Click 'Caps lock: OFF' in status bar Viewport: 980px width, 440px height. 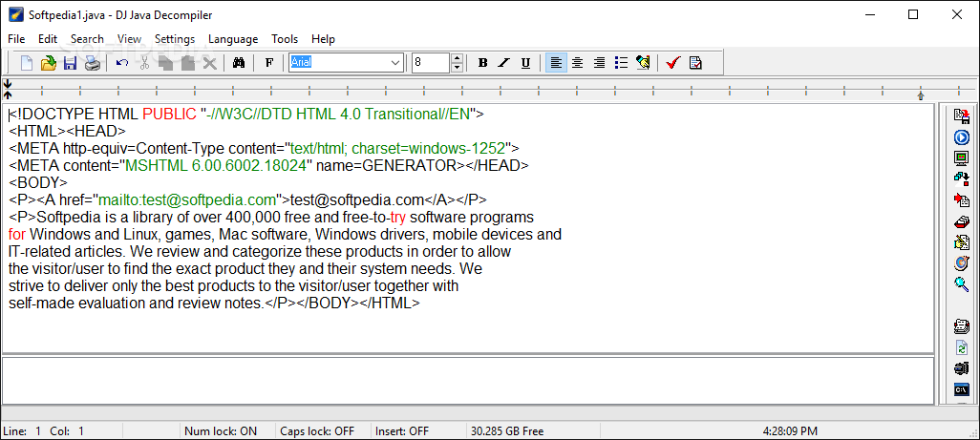(x=317, y=430)
